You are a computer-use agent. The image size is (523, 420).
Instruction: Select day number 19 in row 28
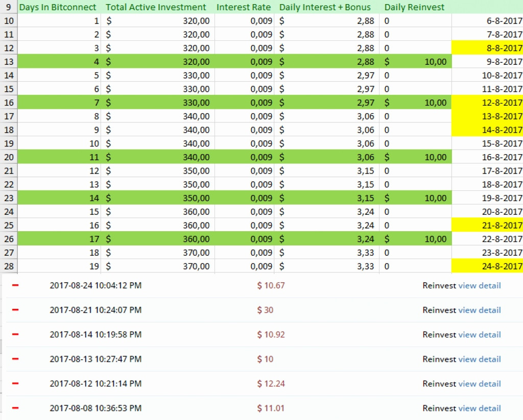coord(59,266)
